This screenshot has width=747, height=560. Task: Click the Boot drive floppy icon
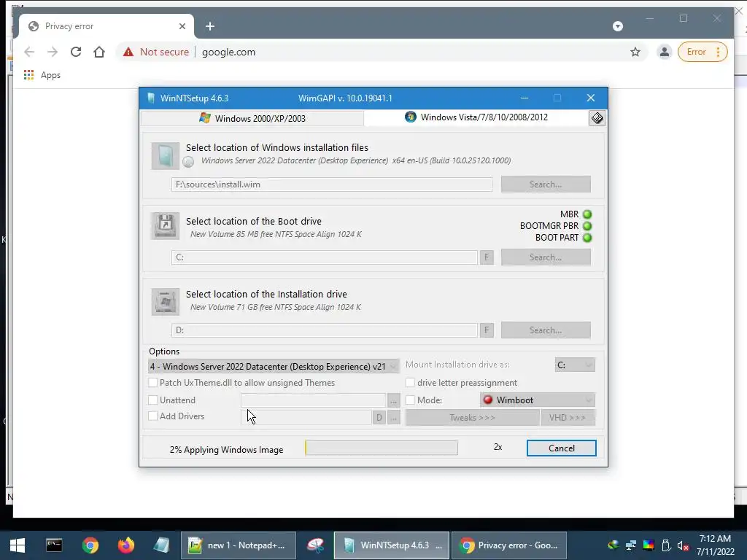(x=166, y=226)
